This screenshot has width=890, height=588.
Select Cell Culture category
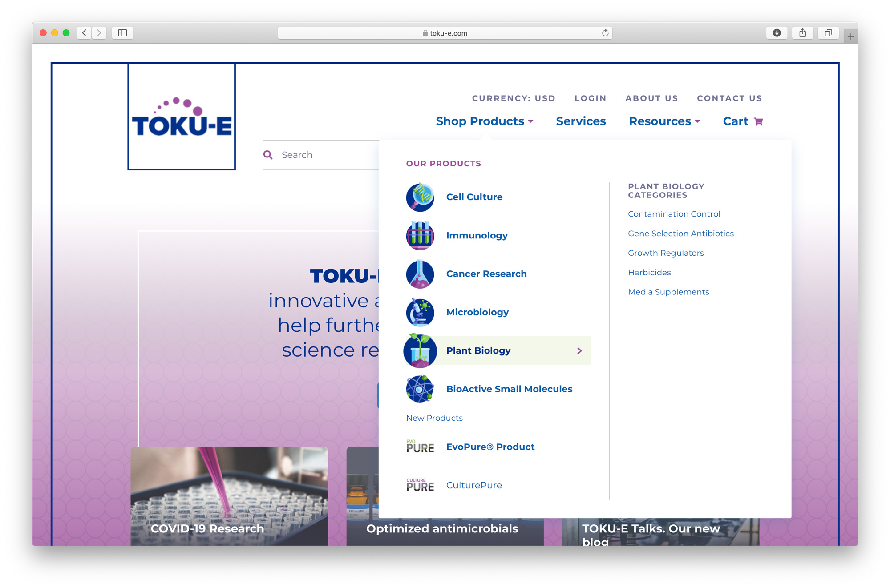[474, 197]
